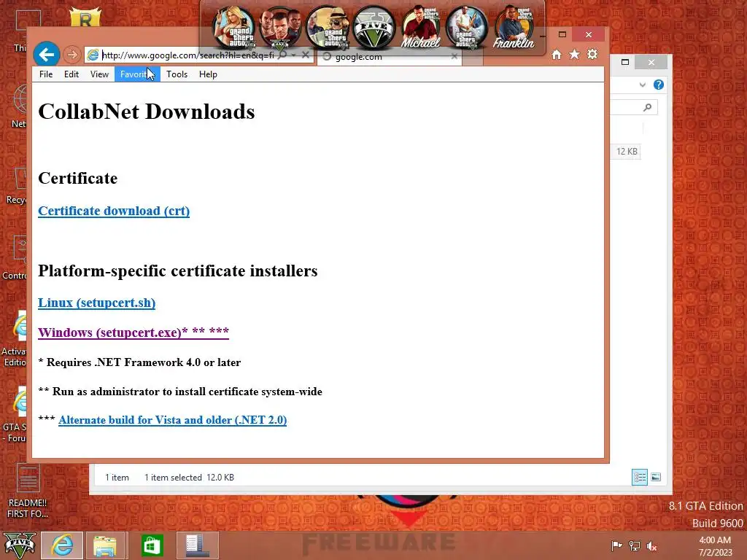Open the Favorites star icon
Viewport: 747px width, 560px height.
pyautogui.click(x=575, y=54)
